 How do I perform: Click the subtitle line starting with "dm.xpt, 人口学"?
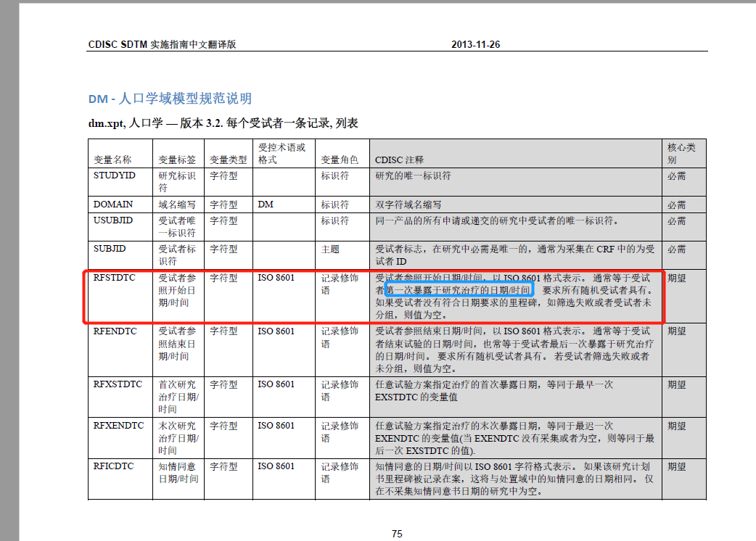tap(223, 123)
